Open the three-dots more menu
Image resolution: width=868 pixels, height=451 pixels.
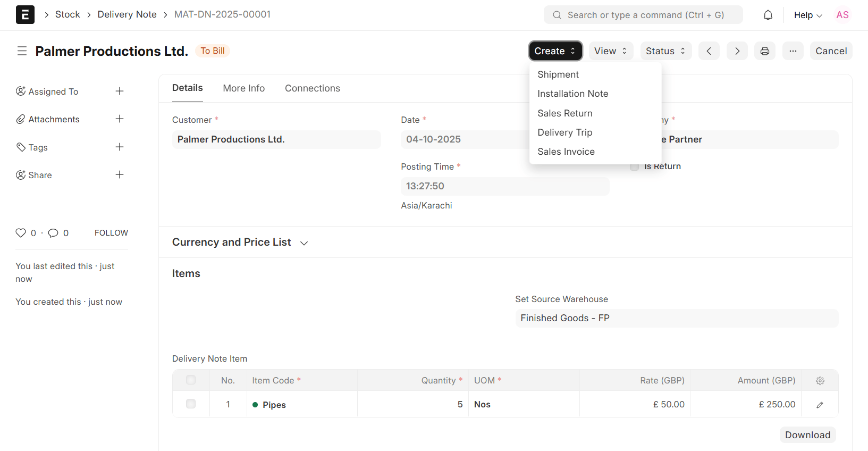point(793,51)
